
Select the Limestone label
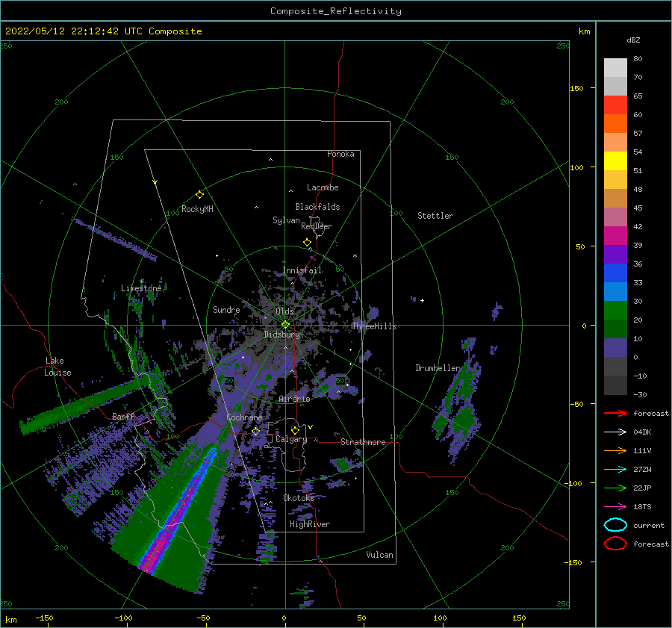click(x=141, y=288)
